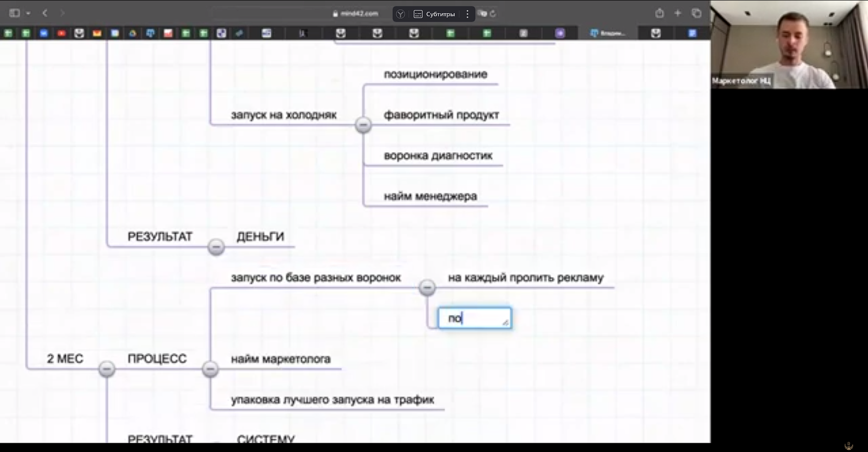This screenshot has width=868, height=452.
Task: Open the Safari share icon
Action: point(659,13)
